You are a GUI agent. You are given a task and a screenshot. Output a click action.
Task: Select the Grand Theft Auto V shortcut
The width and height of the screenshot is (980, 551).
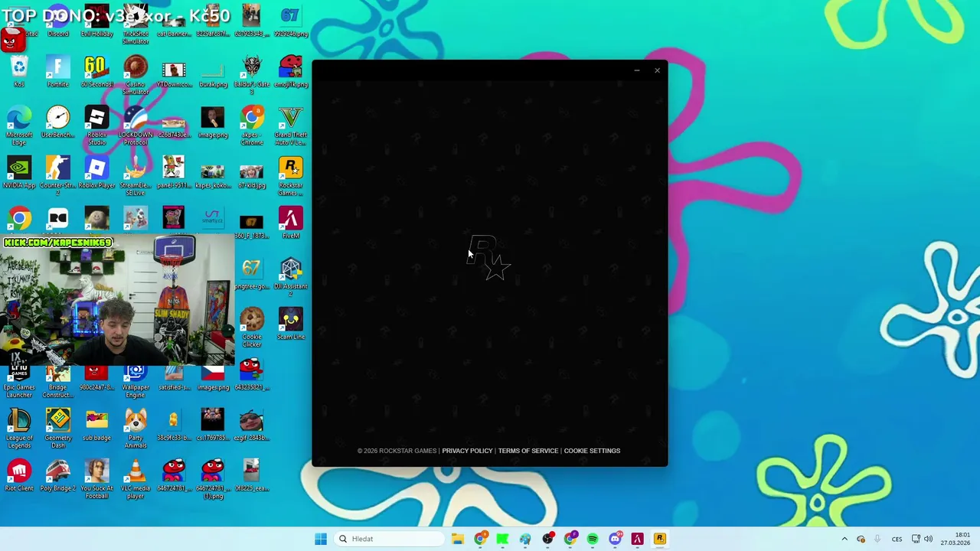291,126
